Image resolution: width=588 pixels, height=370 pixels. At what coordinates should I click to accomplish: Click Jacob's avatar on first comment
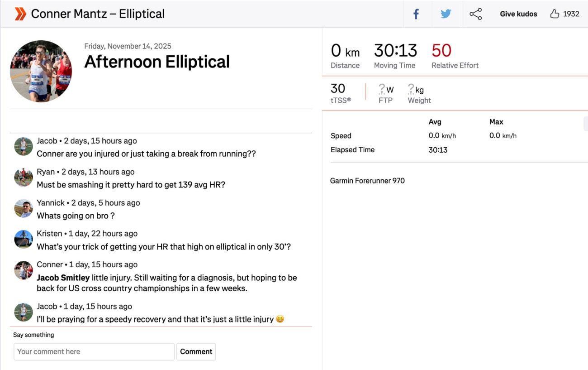coord(24,147)
